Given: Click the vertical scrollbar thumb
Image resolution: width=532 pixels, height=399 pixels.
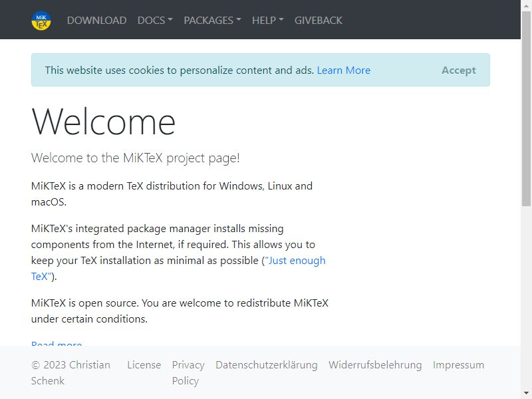Looking at the screenshot, I should pos(526,108).
